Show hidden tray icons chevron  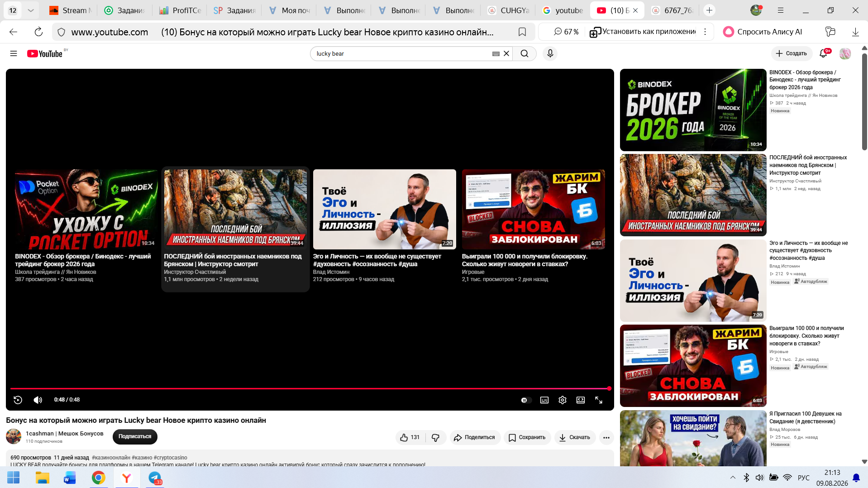click(x=733, y=478)
